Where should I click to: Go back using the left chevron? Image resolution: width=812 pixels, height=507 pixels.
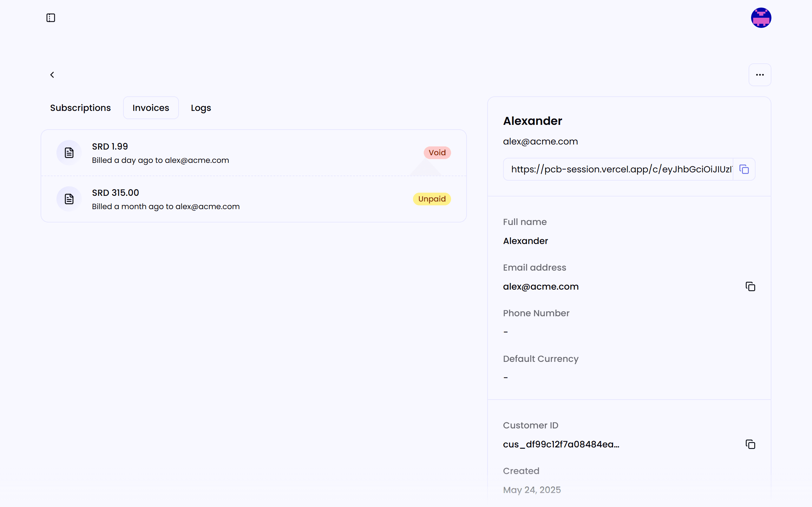click(52, 75)
